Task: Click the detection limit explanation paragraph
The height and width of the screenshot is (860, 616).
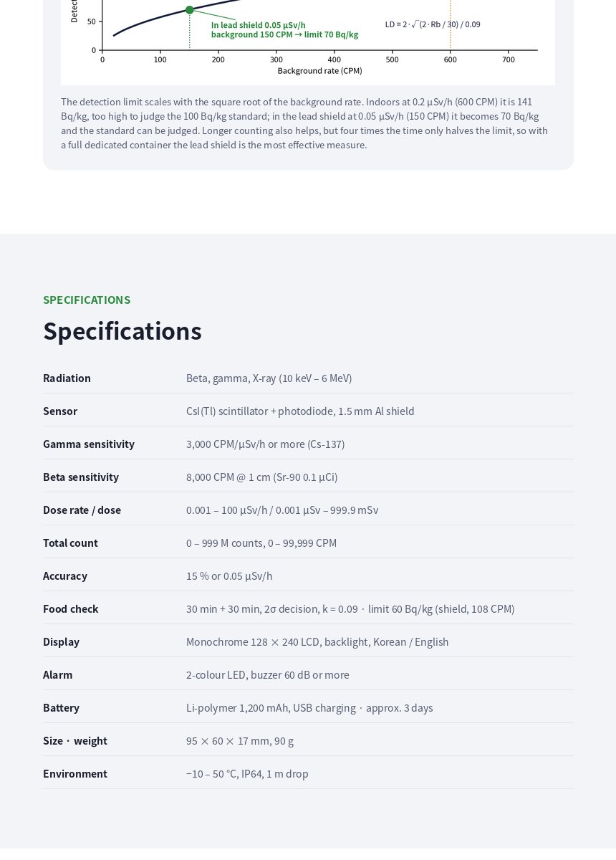Action: point(304,123)
